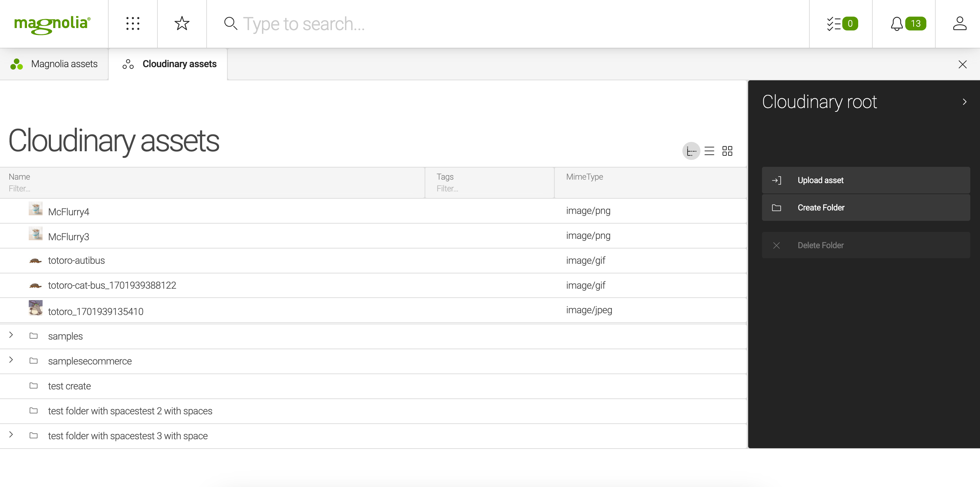Click the list view icon
Viewport: 980px width, 487px height.
709,150
